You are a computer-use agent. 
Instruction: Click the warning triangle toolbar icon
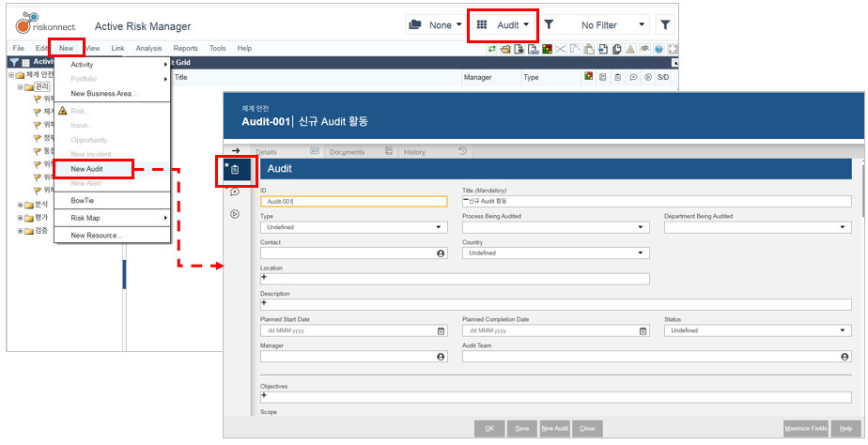[630, 49]
